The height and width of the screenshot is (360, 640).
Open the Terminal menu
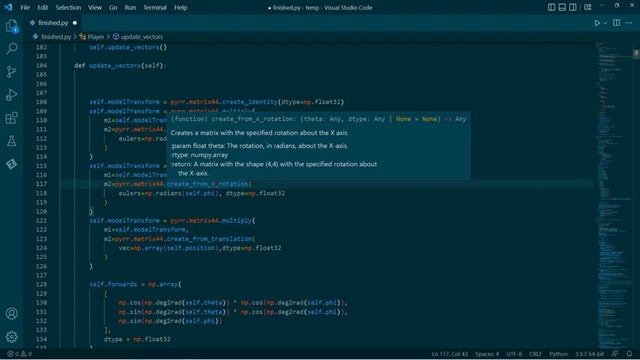[x=155, y=7]
